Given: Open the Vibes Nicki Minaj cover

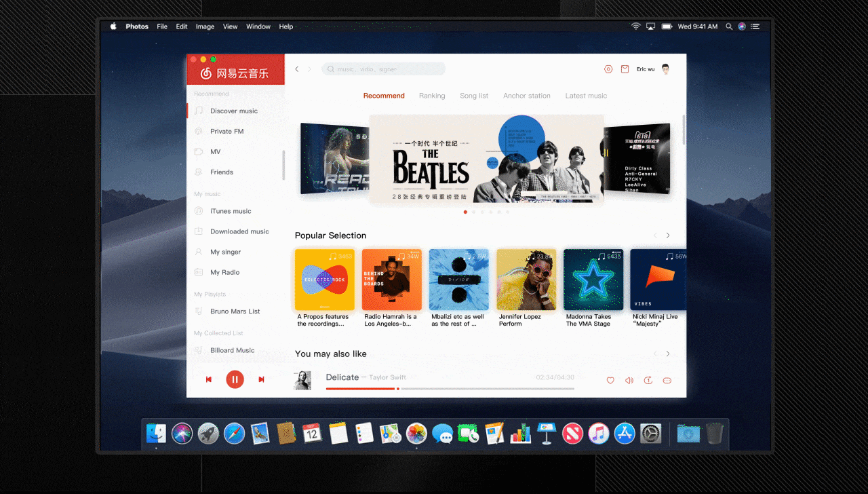Looking at the screenshot, I should pos(658,280).
